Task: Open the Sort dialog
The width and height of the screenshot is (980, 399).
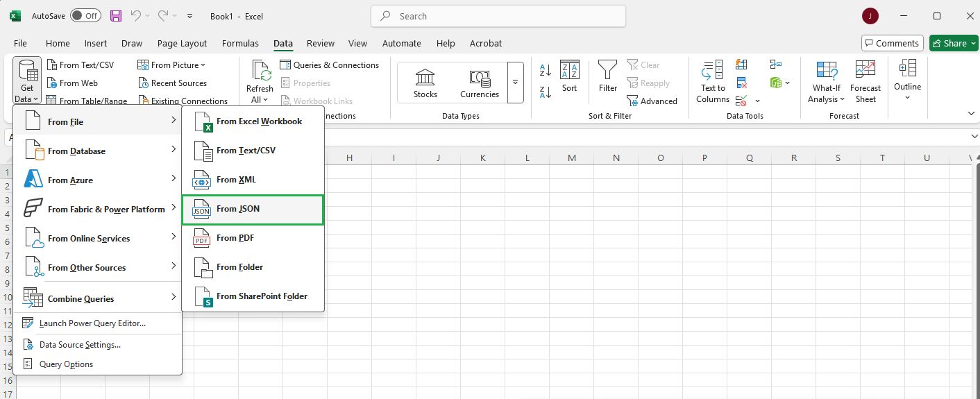Action: [570, 76]
